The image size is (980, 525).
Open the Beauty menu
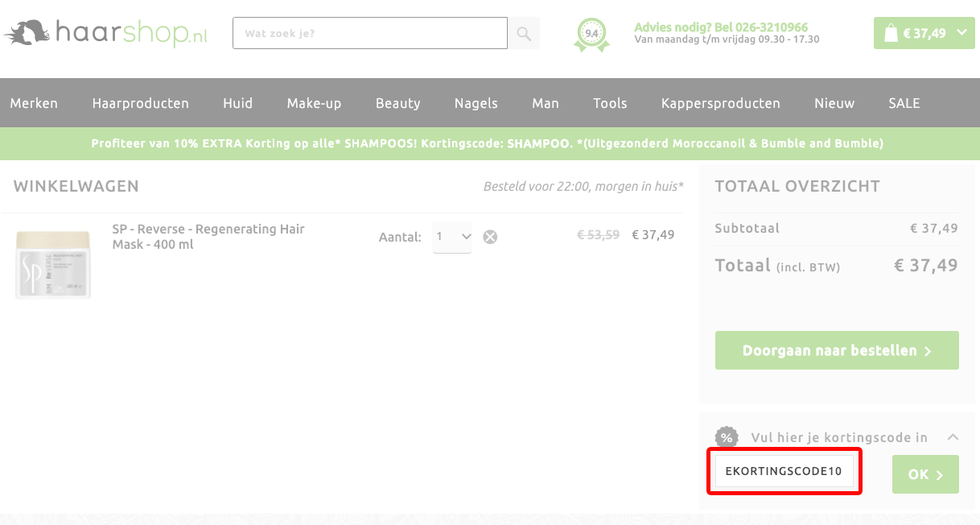click(x=398, y=103)
